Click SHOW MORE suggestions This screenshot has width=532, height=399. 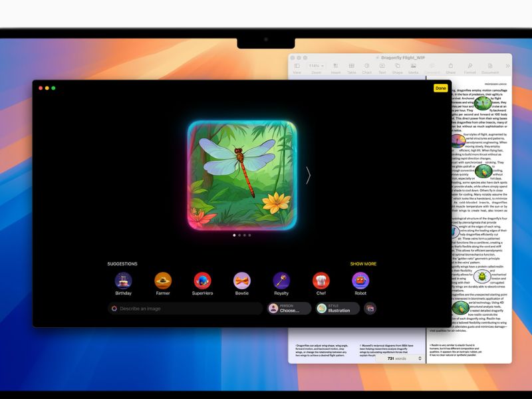[363, 263]
